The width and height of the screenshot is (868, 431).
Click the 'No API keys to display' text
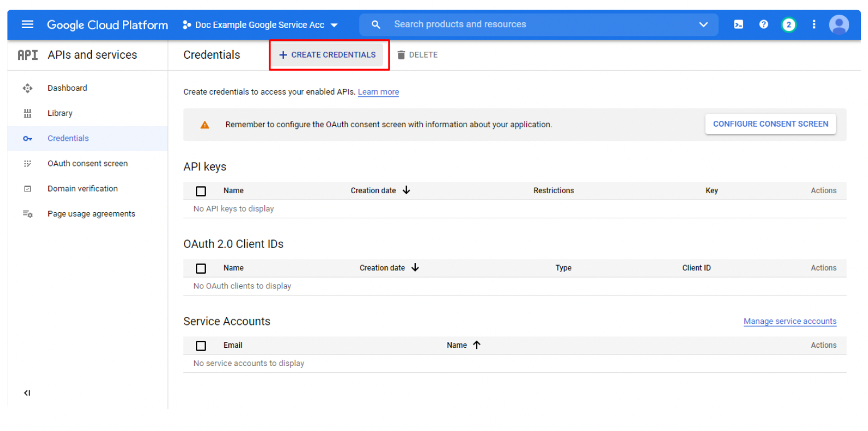(x=234, y=209)
